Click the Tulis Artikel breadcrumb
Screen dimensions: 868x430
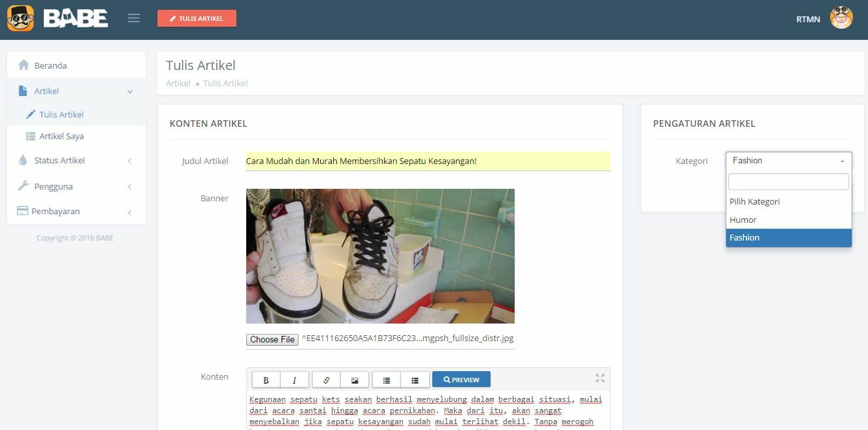225,83
